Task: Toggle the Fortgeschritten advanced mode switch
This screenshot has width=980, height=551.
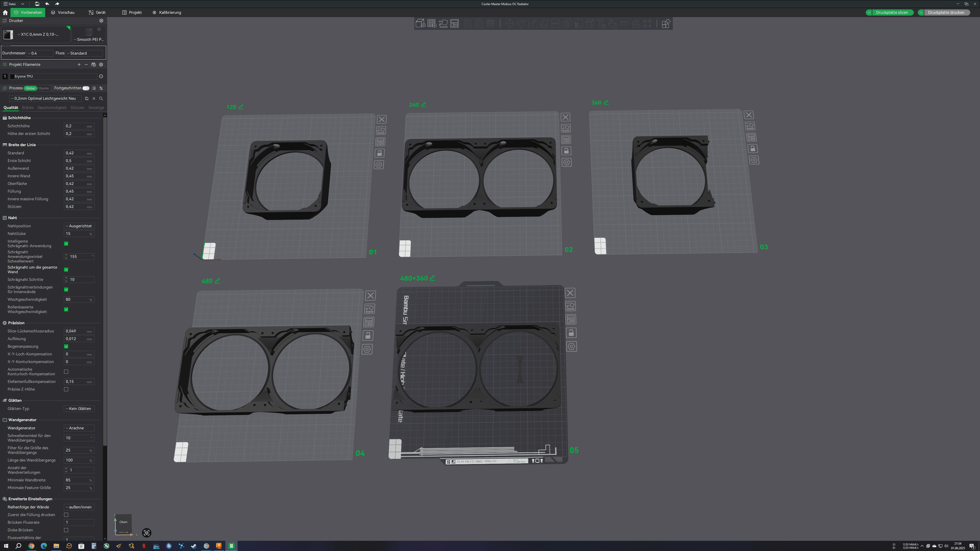Action: (86, 88)
